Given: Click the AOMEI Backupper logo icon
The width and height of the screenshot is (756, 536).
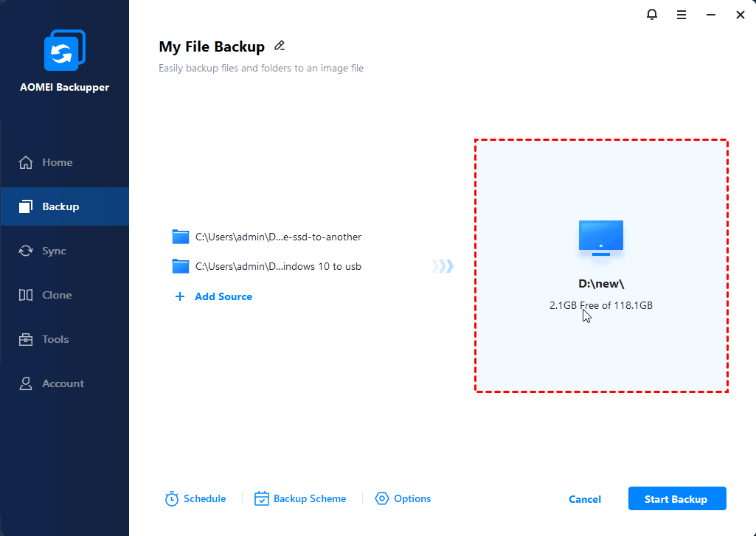Looking at the screenshot, I should (64, 51).
